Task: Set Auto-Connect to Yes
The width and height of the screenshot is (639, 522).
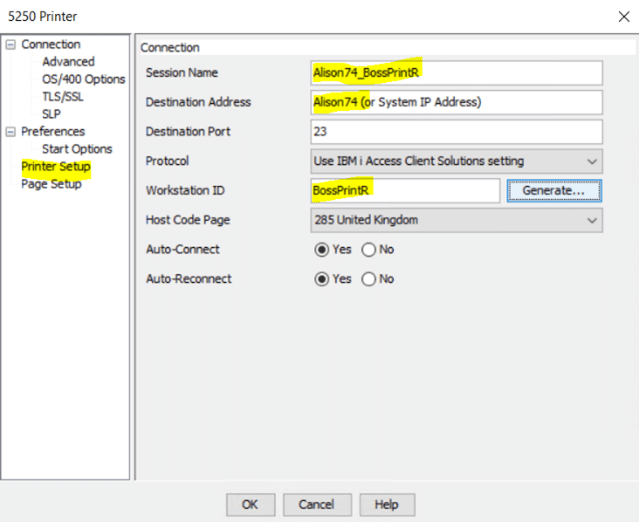Action: pos(322,249)
